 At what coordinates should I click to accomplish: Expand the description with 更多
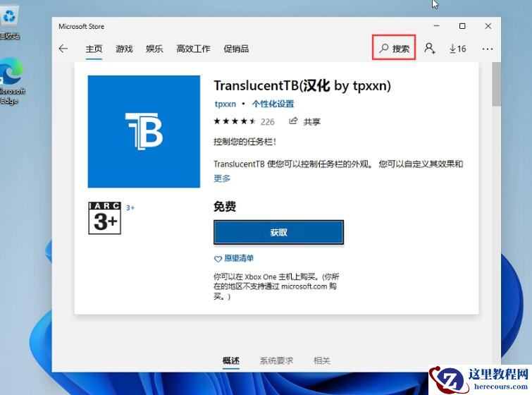(x=222, y=178)
